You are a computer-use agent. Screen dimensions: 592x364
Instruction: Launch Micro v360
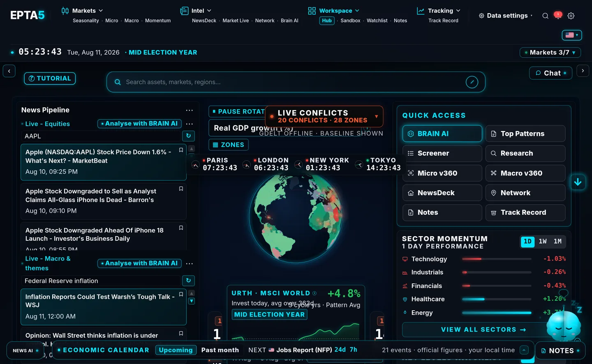tap(442, 173)
